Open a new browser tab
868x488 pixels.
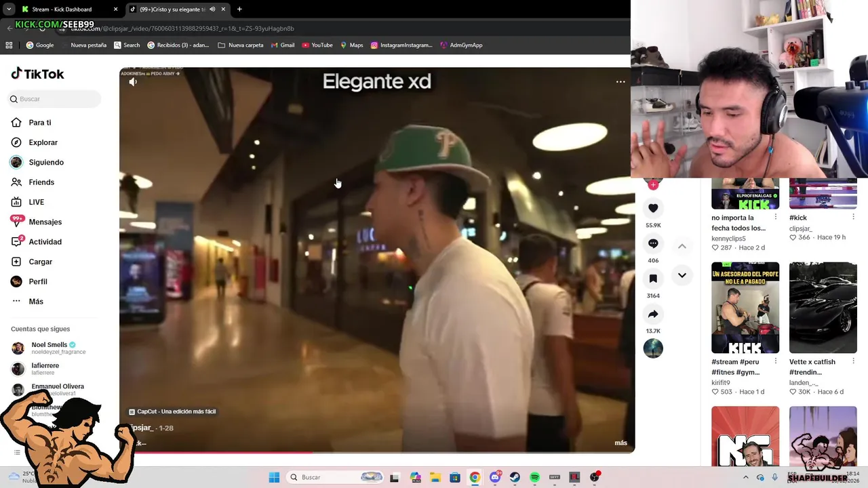(x=239, y=9)
